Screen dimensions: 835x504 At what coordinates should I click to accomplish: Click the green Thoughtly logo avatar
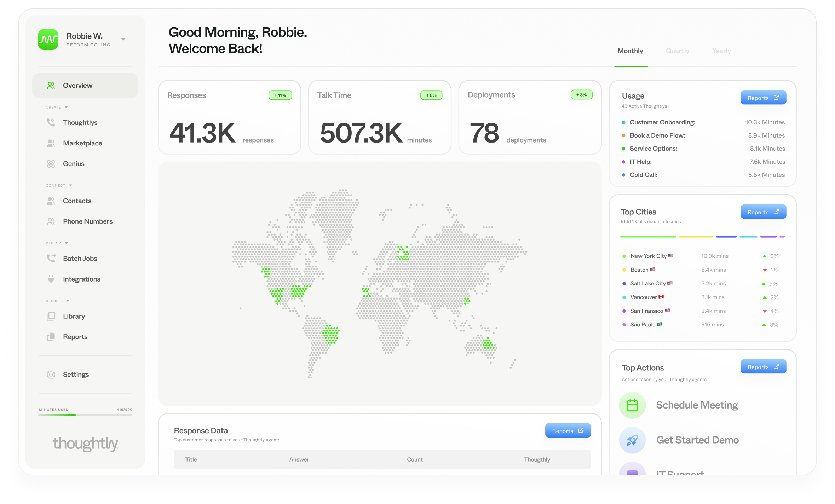point(48,39)
